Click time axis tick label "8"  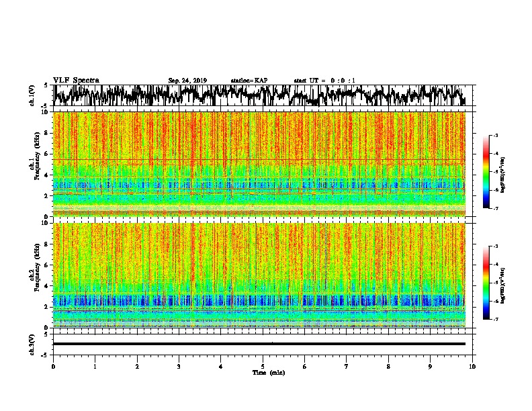[x=388, y=367]
